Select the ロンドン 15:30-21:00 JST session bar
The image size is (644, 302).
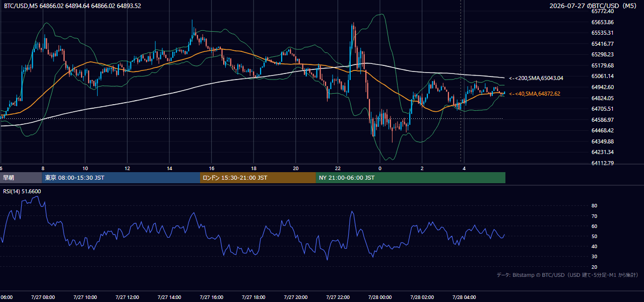pyautogui.click(x=258, y=178)
